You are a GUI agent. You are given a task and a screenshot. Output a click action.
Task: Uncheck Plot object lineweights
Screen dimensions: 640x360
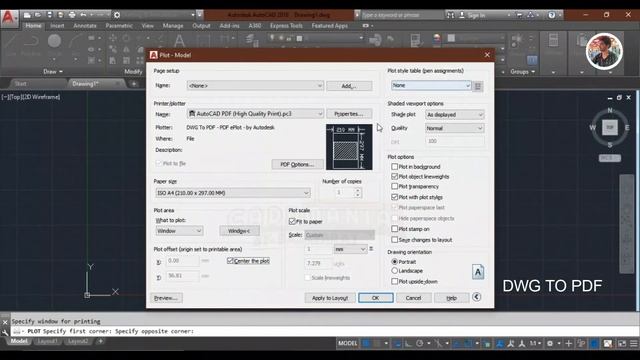tap(394, 176)
